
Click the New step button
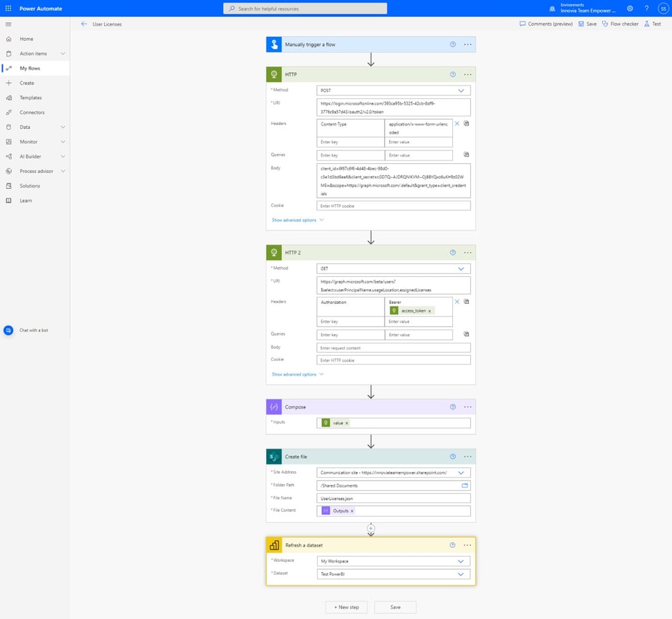pyautogui.click(x=346, y=607)
